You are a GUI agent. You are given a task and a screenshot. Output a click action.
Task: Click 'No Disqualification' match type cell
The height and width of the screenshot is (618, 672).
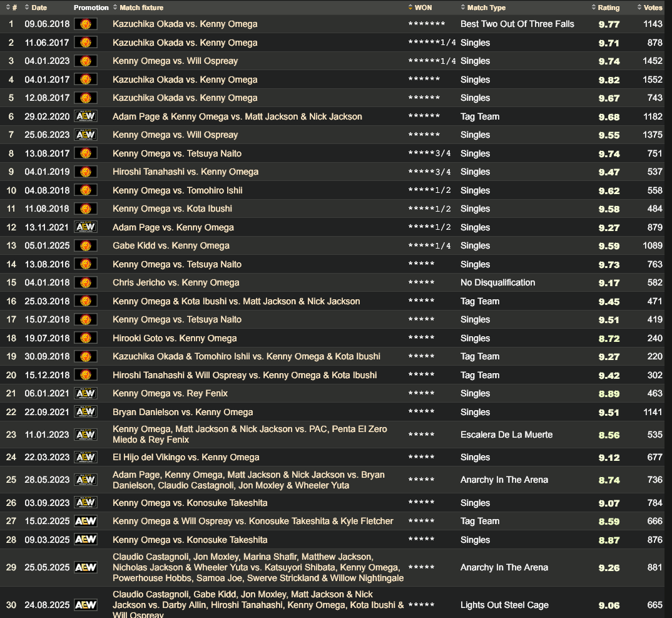coord(497,282)
